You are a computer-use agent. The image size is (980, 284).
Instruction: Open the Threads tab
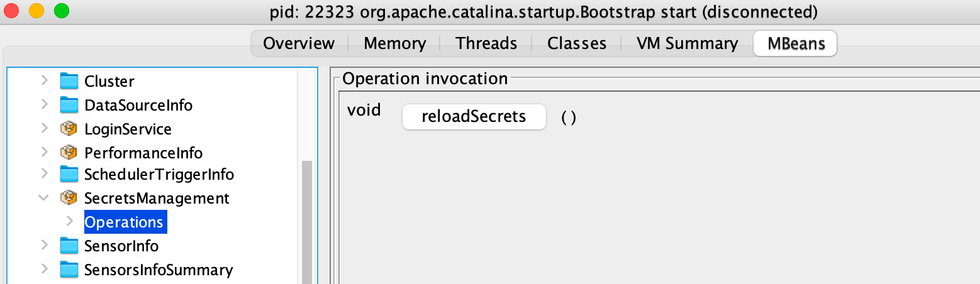pyautogui.click(x=486, y=43)
